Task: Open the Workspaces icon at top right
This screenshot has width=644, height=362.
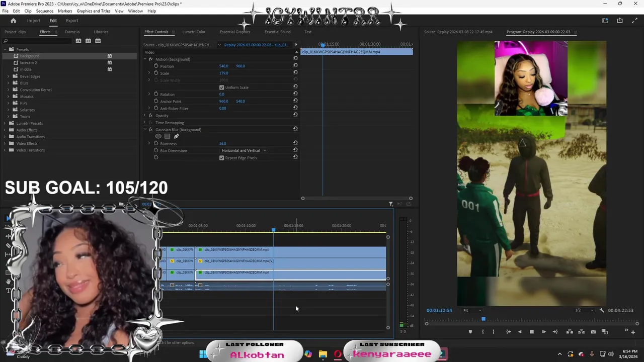Action: (x=605, y=21)
